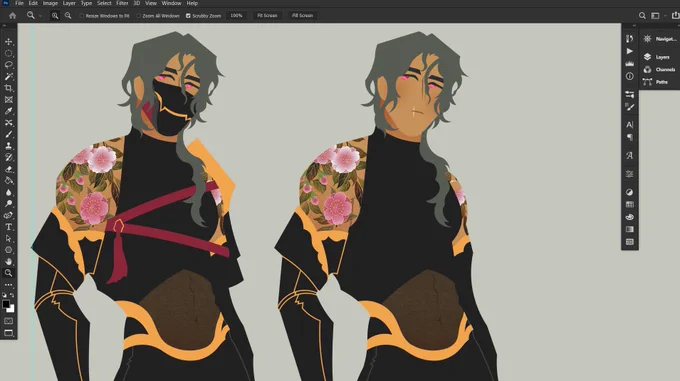The height and width of the screenshot is (381, 680).
Task: Select the Brush tool
Action: tap(8, 134)
